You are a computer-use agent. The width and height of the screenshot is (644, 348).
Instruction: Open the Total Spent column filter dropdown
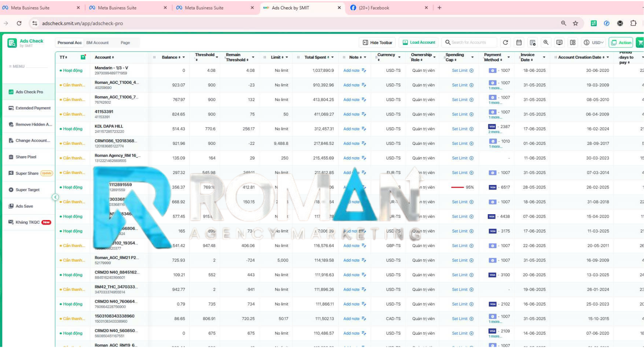(332, 57)
